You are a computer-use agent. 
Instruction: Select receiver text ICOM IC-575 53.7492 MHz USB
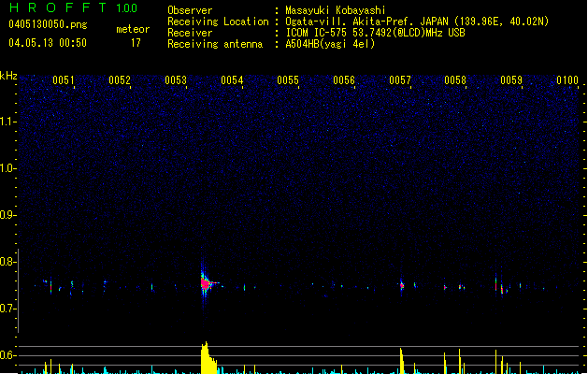(375, 33)
